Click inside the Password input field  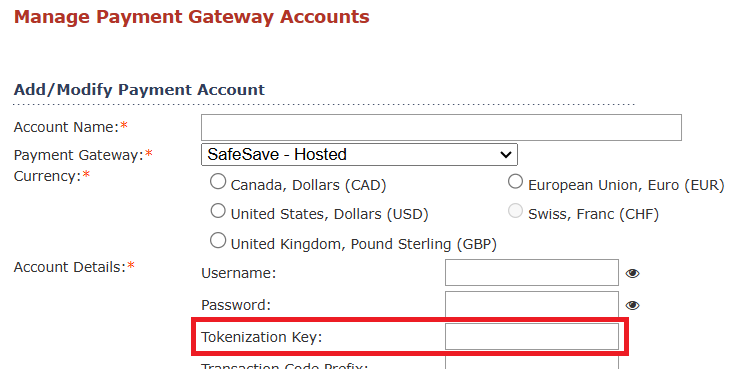(x=532, y=304)
